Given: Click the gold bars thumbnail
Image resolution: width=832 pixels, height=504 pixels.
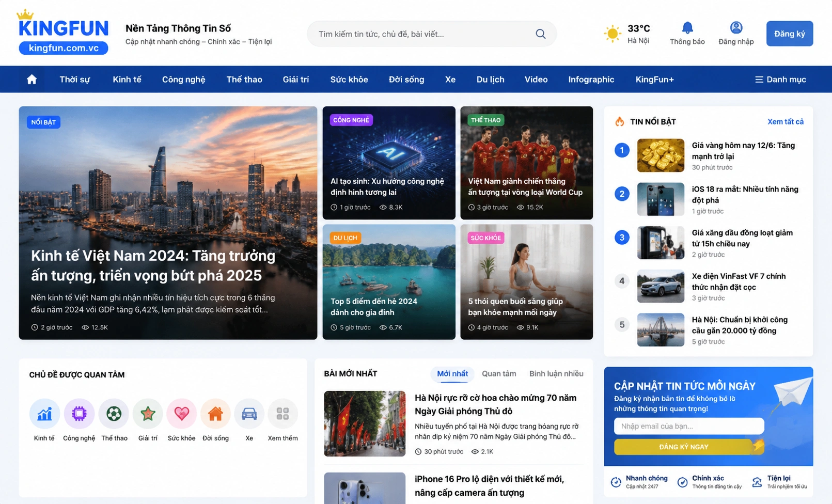Looking at the screenshot, I should coord(661,155).
